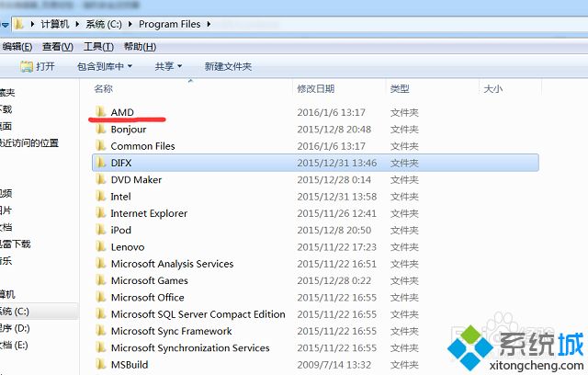Screen dimensions: 588x375
Task: Click the Microsoft Games folder icon
Action: point(100,280)
